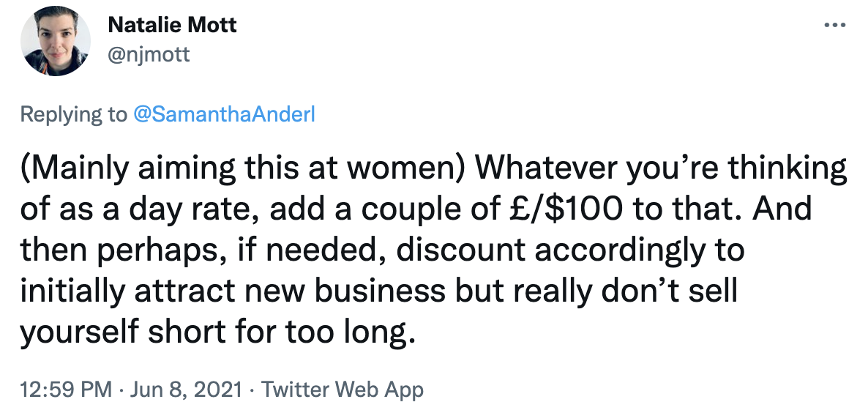This screenshot has width=868, height=413.
Task: Open Natalie Mott's profile picture
Action: pos(56,42)
